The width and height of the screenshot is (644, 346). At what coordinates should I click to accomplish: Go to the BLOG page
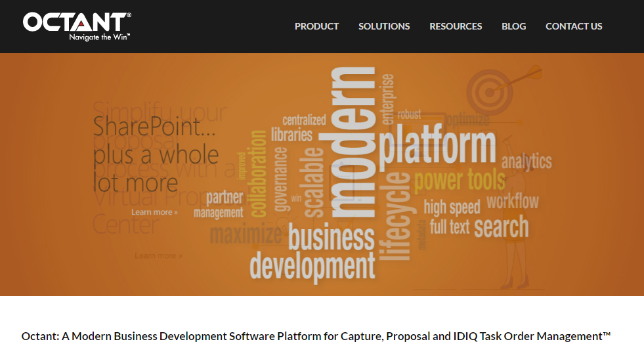513,26
